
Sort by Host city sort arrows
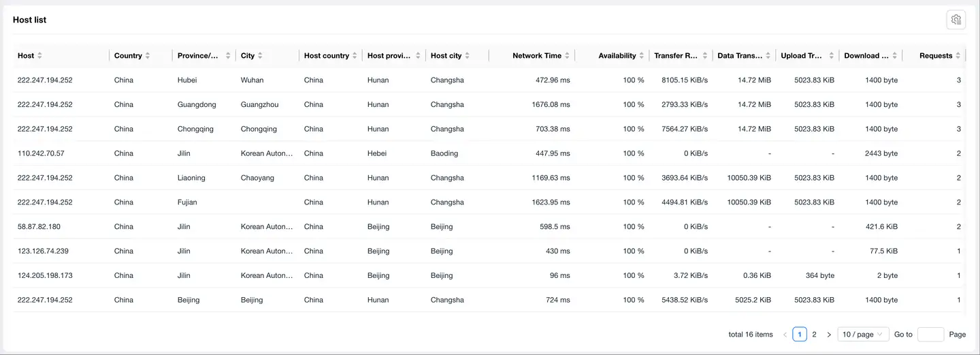[x=467, y=56]
